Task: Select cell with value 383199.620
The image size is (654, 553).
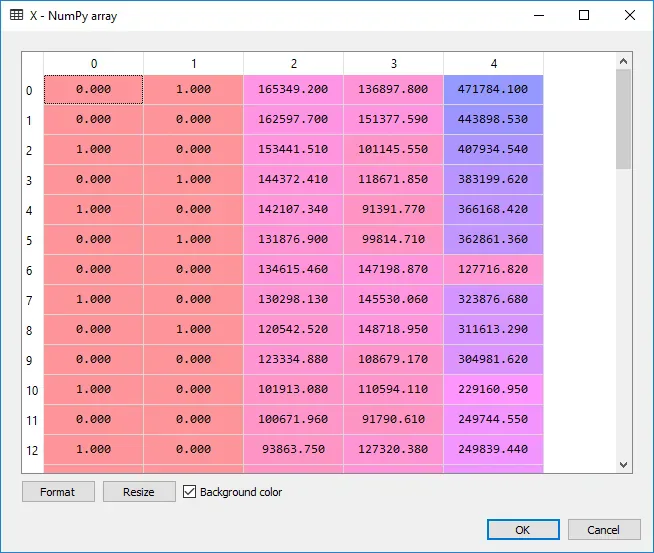Action: (494, 180)
